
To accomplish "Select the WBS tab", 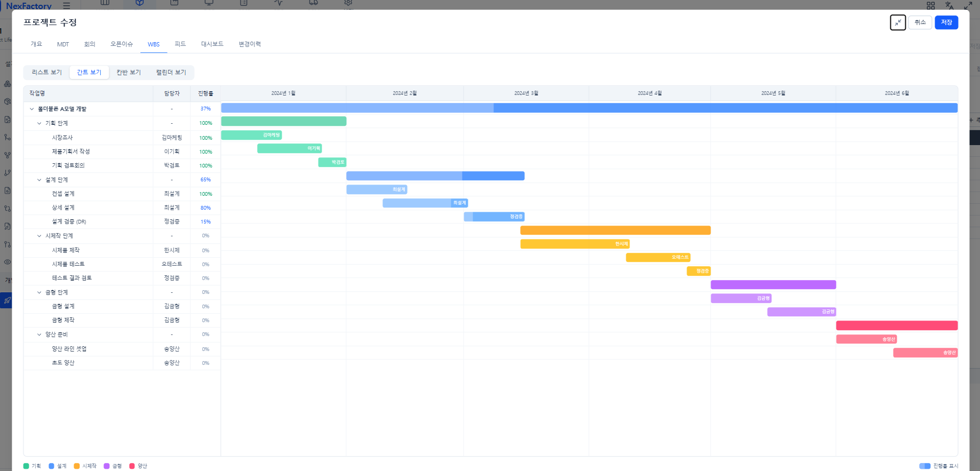I will click(x=154, y=44).
